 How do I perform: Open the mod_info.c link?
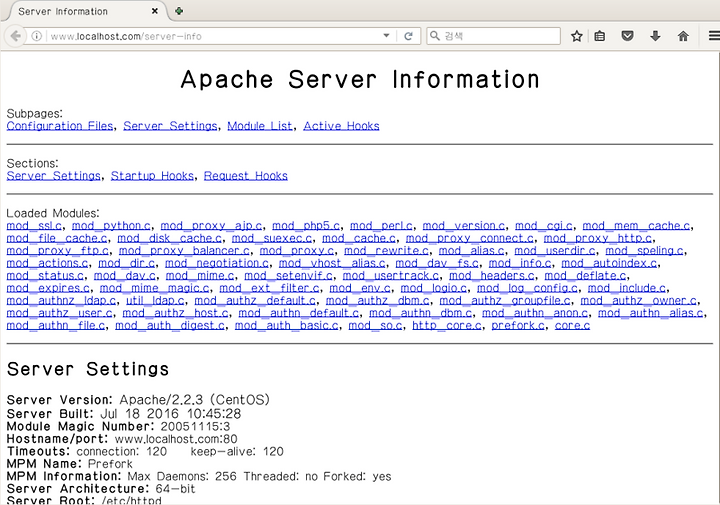(x=520, y=263)
